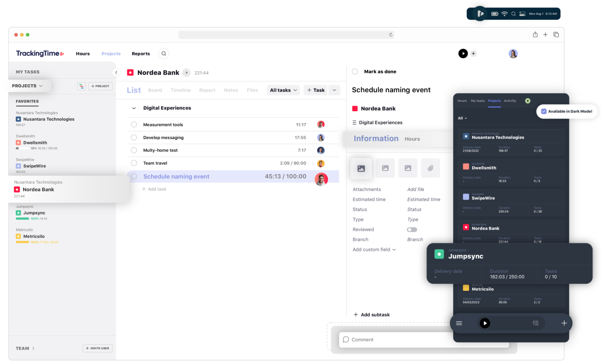Open the All tasks filter dropdown
The width and height of the screenshot is (610, 364).
pos(283,90)
